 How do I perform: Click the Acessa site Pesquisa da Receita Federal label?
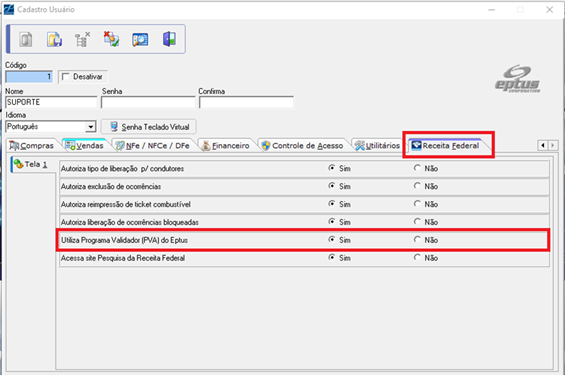[123, 258]
